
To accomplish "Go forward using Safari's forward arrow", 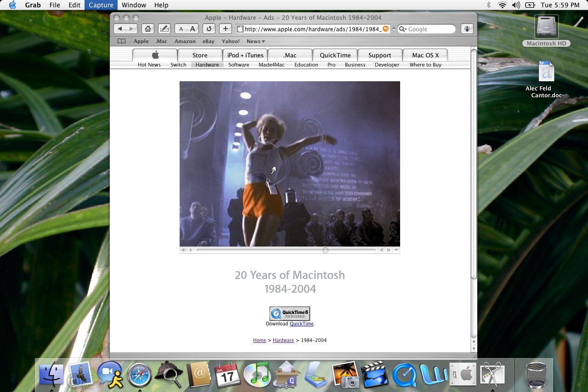I will pyautogui.click(x=132, y=29).
